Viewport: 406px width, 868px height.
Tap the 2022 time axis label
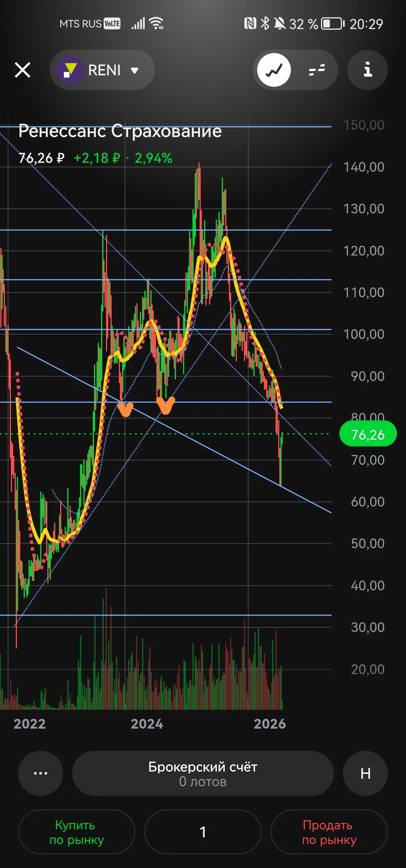30,724
